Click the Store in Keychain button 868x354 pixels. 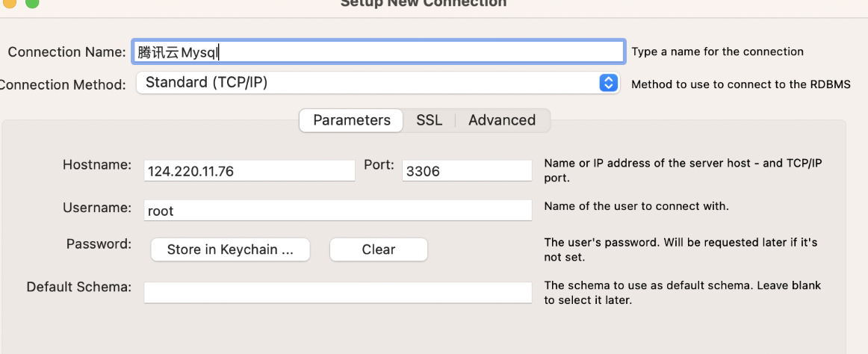pos(230,249)
